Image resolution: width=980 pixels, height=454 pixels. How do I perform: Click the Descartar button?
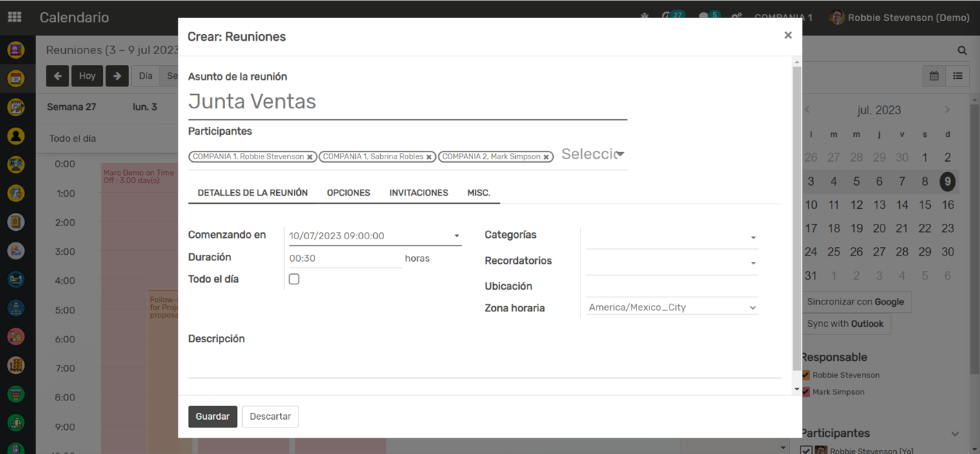[270, 417]
